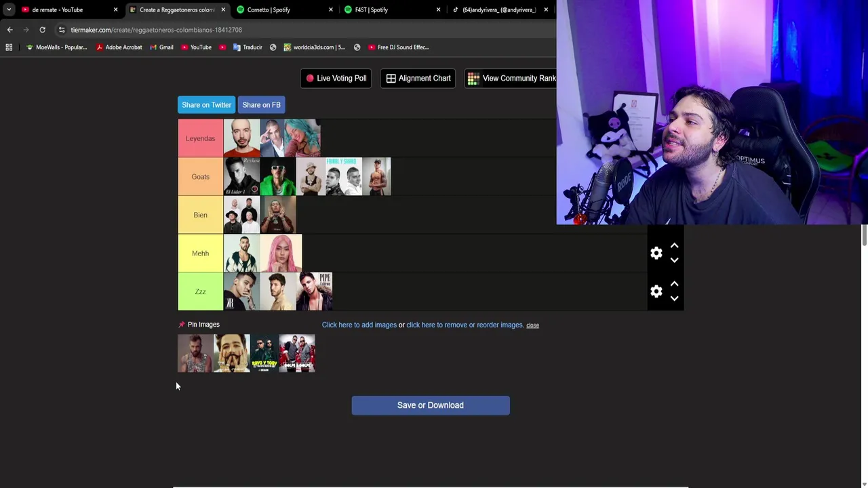The height and width of the screenshot is (488, 868).
Task: Reload the current page
Action: click(x=42, y=30)
